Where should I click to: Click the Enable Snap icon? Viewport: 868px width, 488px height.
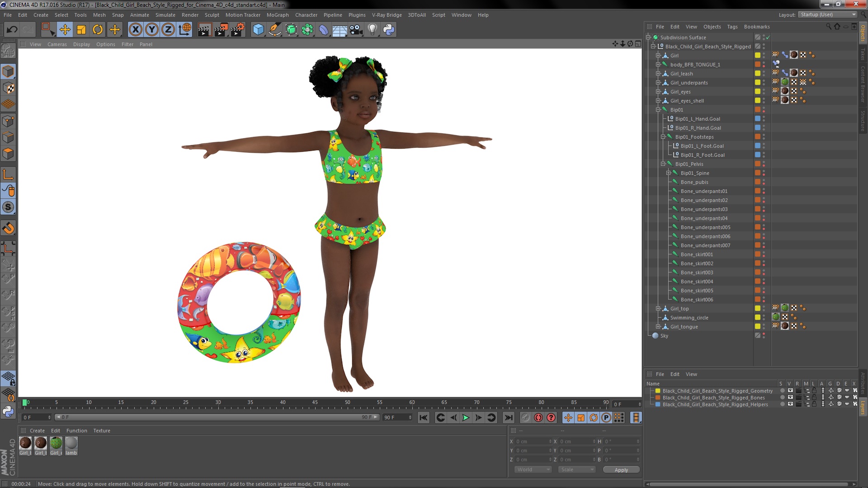coord(8,207)
